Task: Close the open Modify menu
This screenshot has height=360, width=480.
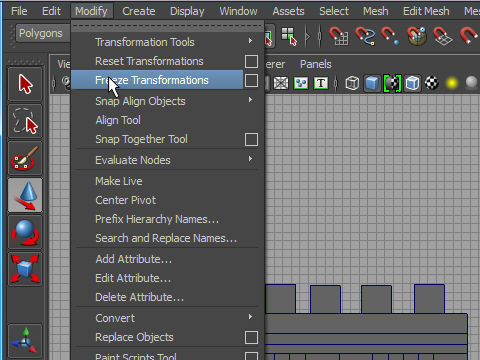Action: [91, 11]
